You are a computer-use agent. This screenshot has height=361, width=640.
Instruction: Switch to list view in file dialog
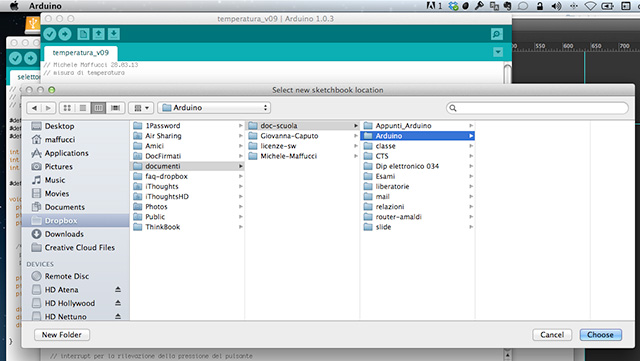[83, 108]
